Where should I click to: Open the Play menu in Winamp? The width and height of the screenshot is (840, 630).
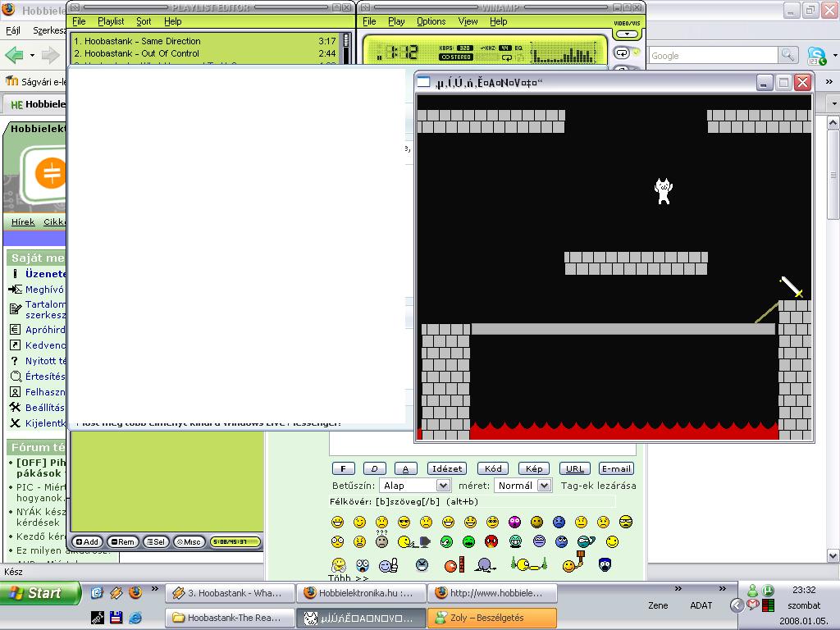point(396,21)
